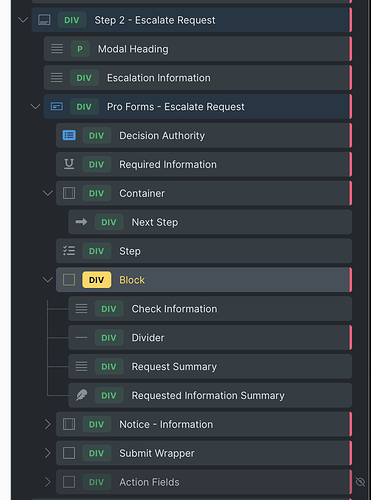
Task: Collapse the Block element
Action: point(48,280)
